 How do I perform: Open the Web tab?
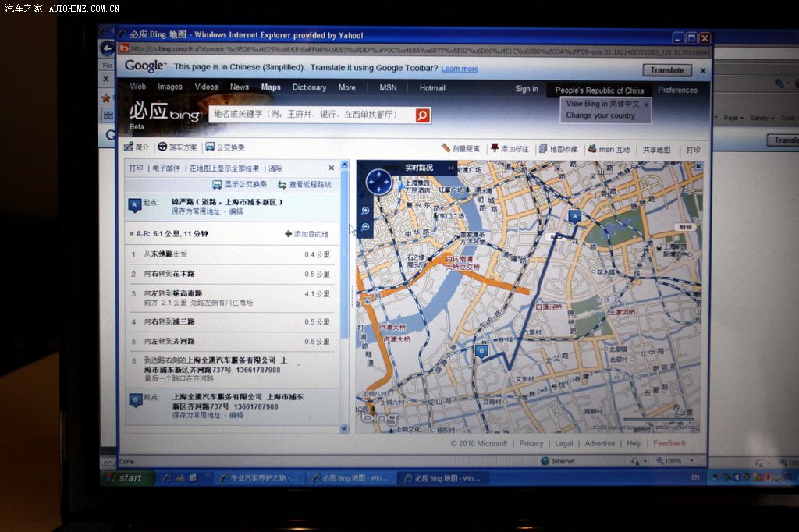tap(137, 87)
